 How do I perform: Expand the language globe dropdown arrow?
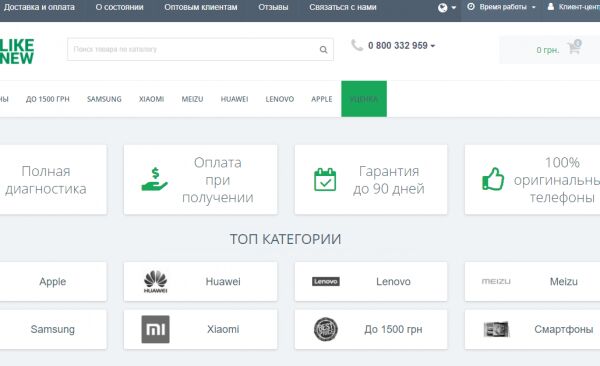[x=454, y=8]
